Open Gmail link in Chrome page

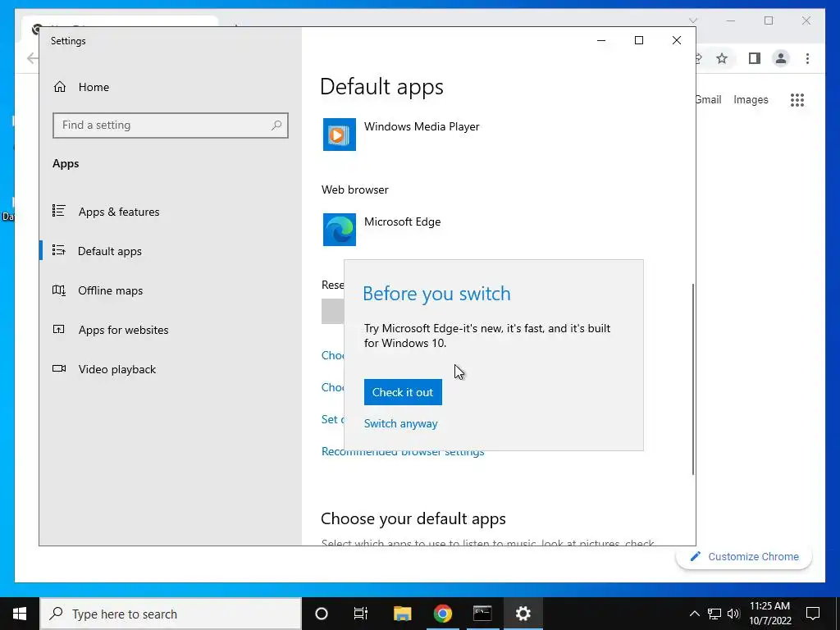click(x=709, y=99)
